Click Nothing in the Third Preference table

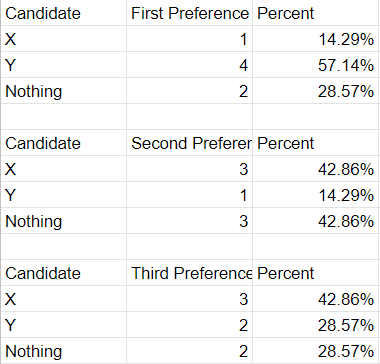63,351
